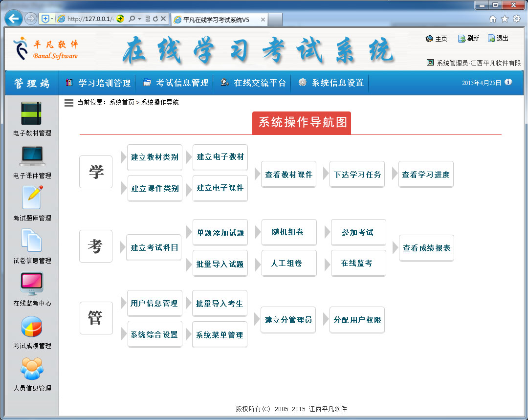Screen dimensions: 528x420
Task: Click the 退出 logout icon
Action: pyautogui.click(x=490, y=38)
